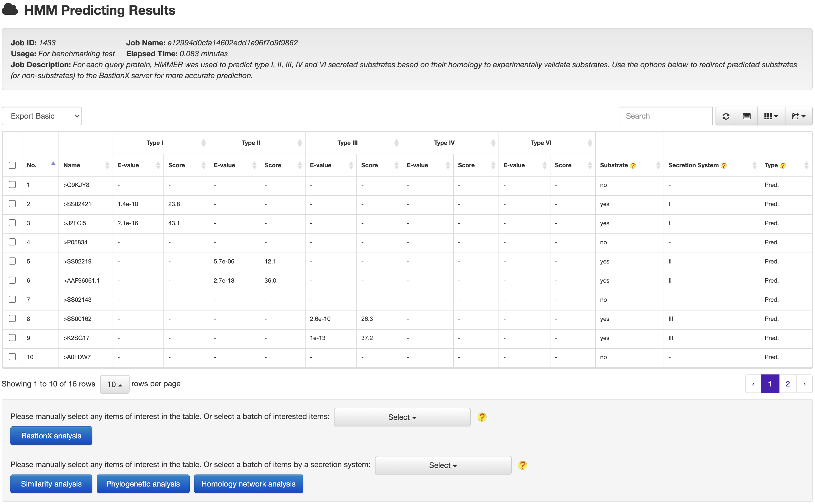This screenshot has height=504, width=815.
Task: Start Phylogenetic analysis
Action: pyautogui.click(x=143, y=484)
